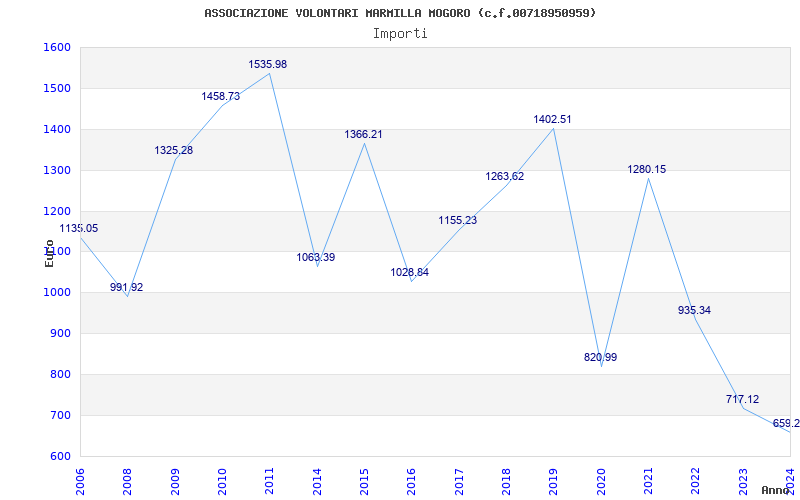Screen dimensions: 800x500
Task: Click the x-axis year 2011
Action: coord(269,482)
